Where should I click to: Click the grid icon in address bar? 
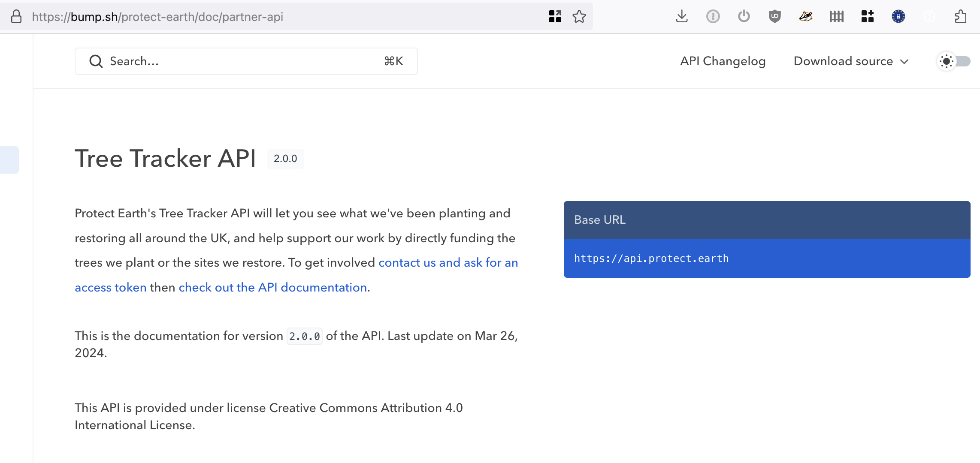coord(555,17)
